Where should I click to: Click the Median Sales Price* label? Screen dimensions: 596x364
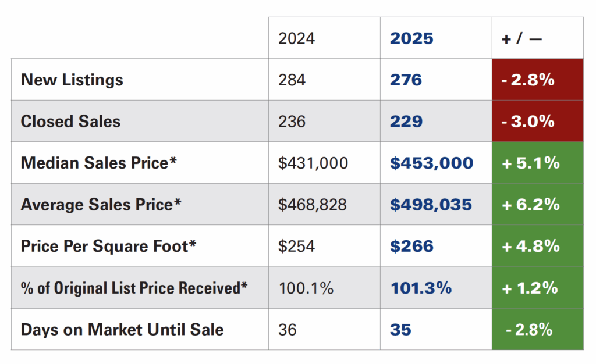[x=98, y=163]
